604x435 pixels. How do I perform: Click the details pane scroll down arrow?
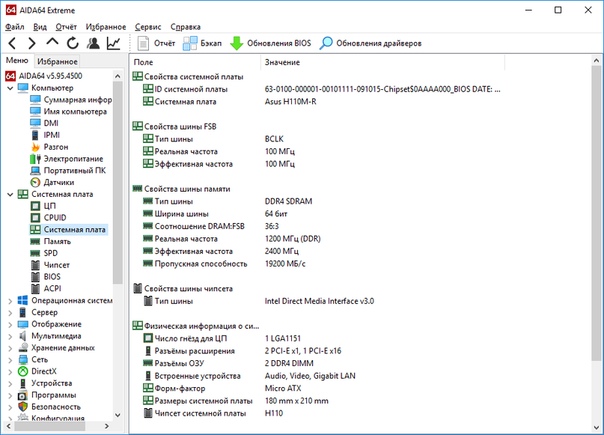pos(596,428)
